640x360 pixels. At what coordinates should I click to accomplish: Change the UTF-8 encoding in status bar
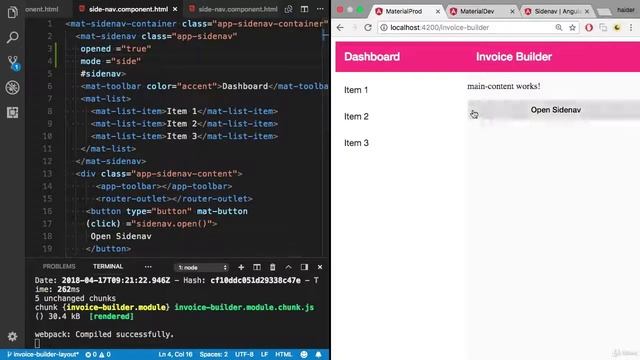pos(244,354)
